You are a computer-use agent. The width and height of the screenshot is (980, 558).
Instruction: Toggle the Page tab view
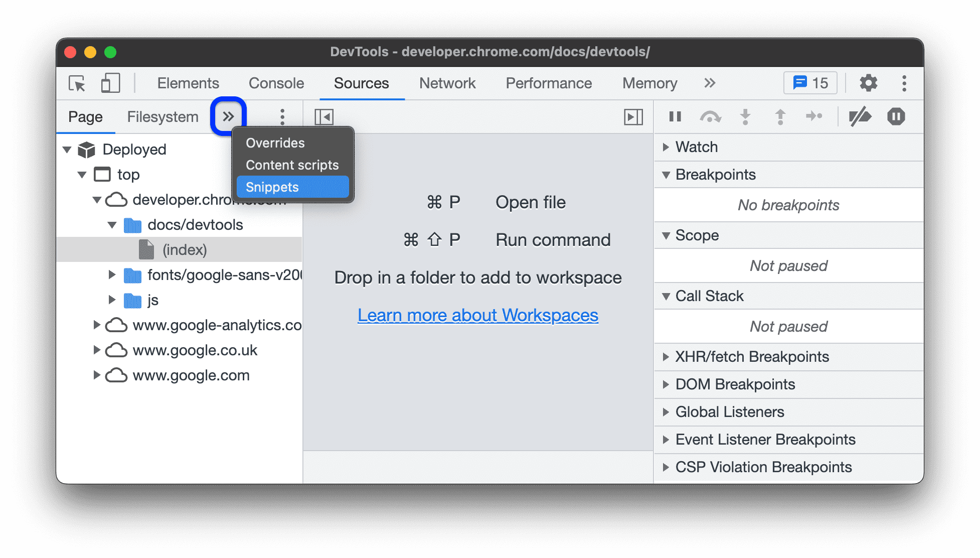[84, 116]
